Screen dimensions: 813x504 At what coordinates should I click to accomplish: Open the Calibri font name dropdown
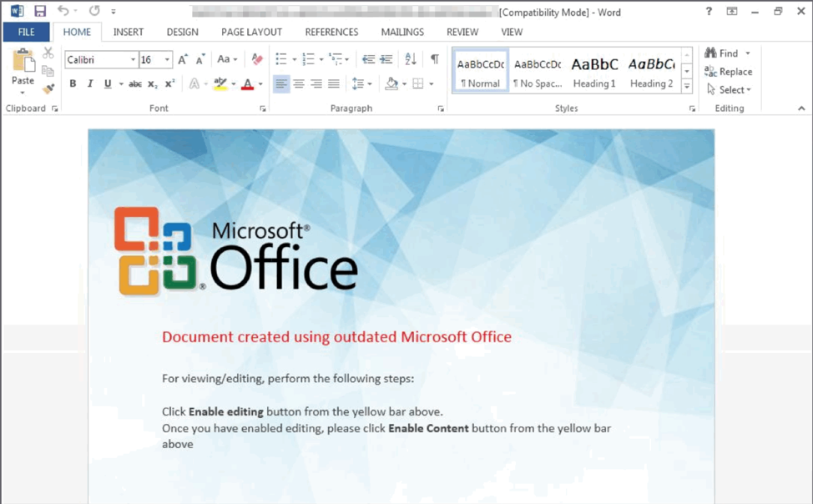click(133, 59)
